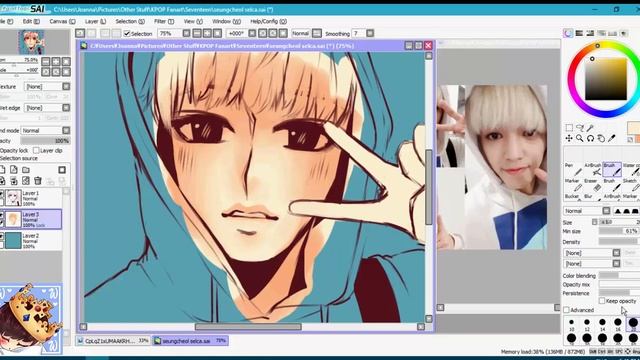The height and width of the screenshot is (360, 640).
Task: Choose the magic wand tool
Action: [x=590, y=128]
